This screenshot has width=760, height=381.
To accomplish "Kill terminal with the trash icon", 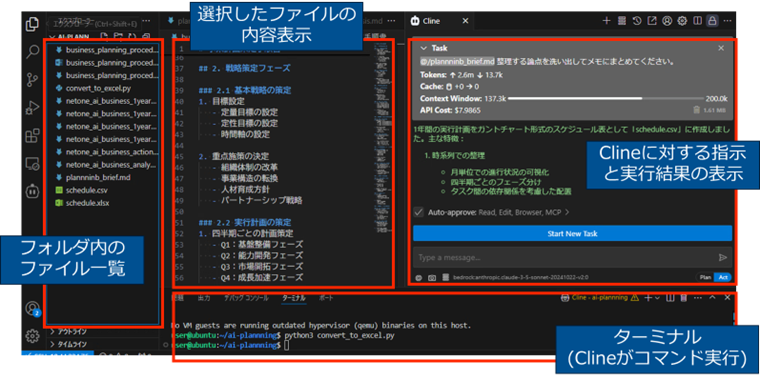I will tap(684, 298).
